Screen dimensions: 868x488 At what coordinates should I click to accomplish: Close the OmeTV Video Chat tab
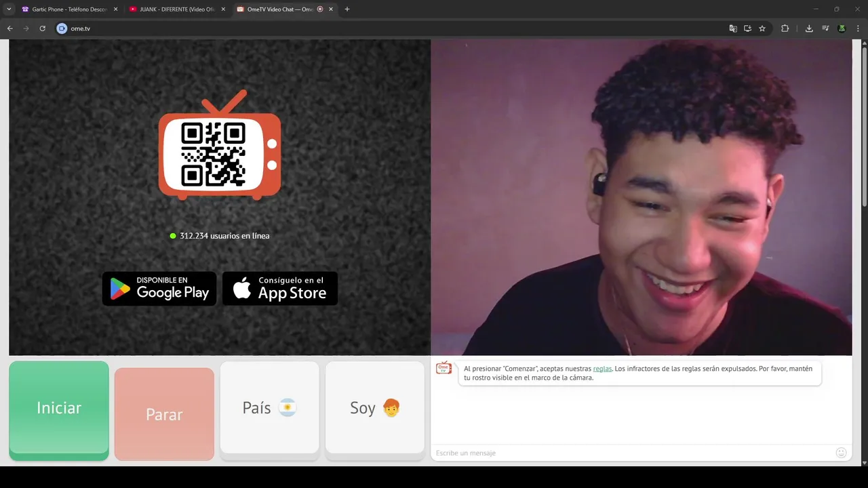click(x=331, y=9)
